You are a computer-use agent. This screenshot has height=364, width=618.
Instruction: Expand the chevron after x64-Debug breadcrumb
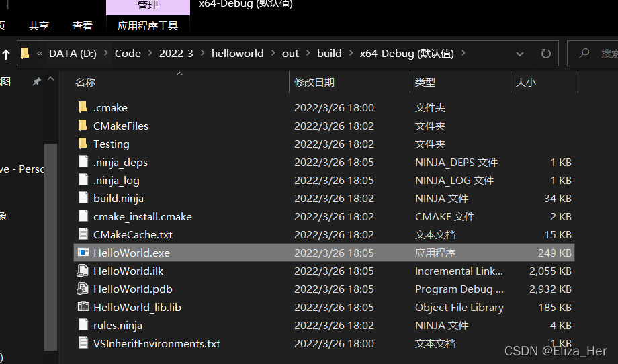click(463, 54)
